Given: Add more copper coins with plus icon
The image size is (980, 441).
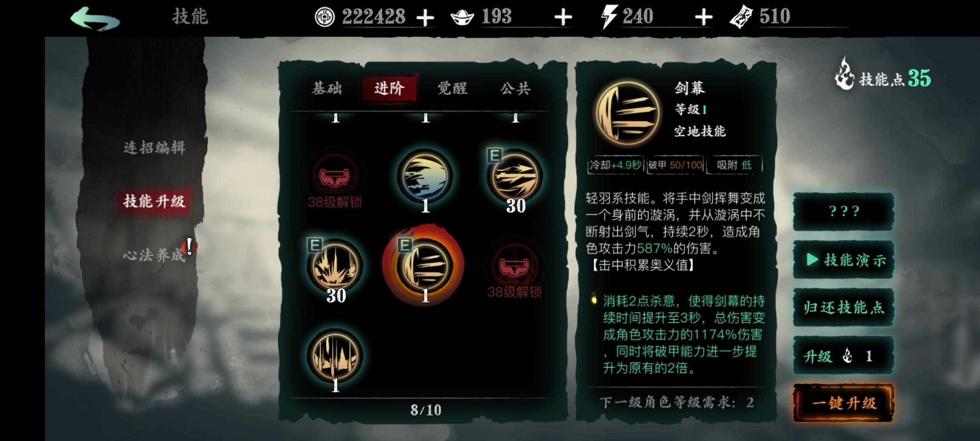Looking at the screenshot, I should pyautogui.click(x=425, y=18).
